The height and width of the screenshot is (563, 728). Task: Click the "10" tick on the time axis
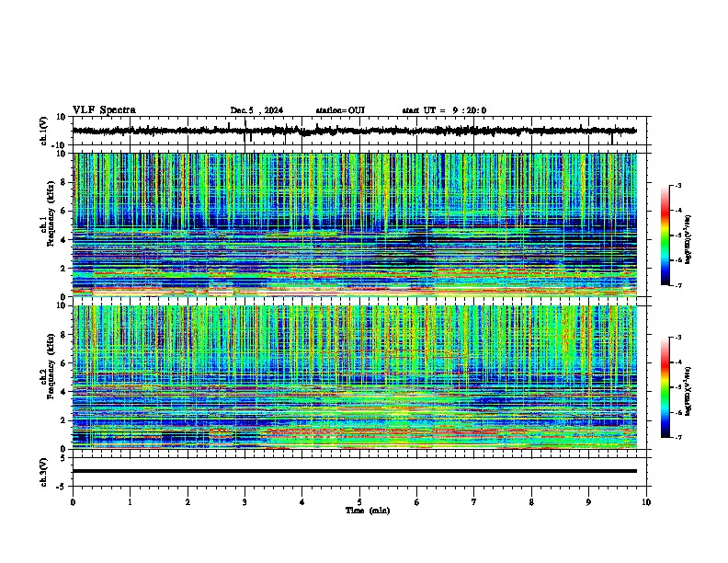click(646, 502)
